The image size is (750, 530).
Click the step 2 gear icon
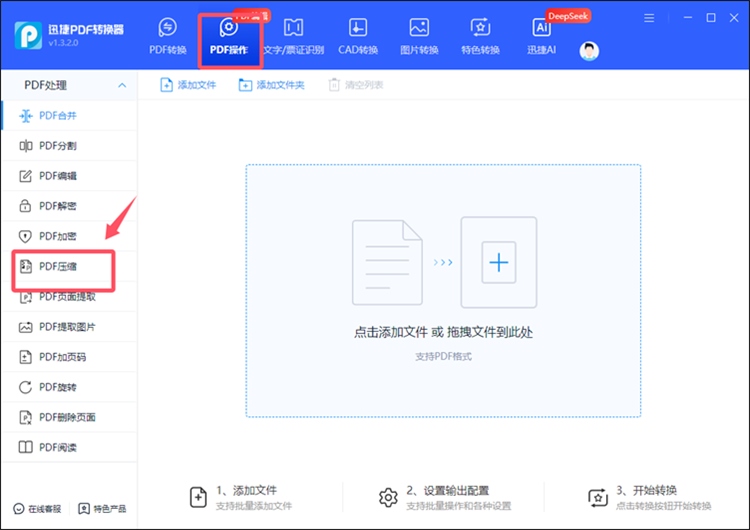coord(388,497)
